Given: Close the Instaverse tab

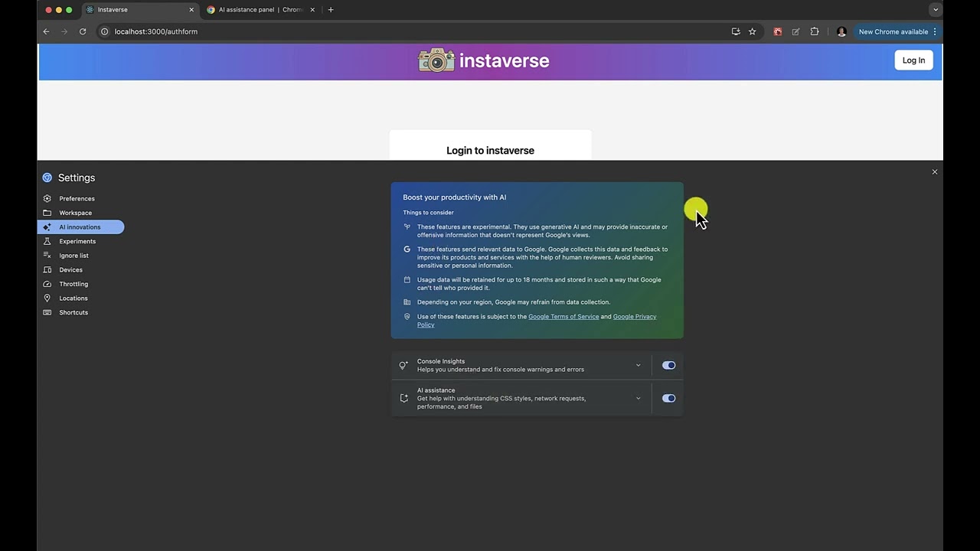Looking at the screenshot, I should point(191,10).
